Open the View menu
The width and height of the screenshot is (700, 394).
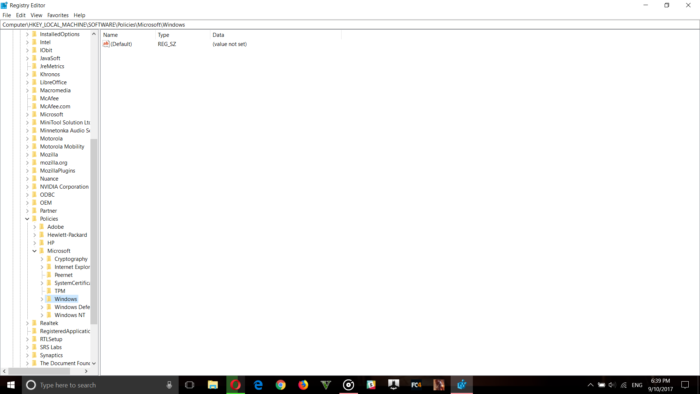pos(36,15)
